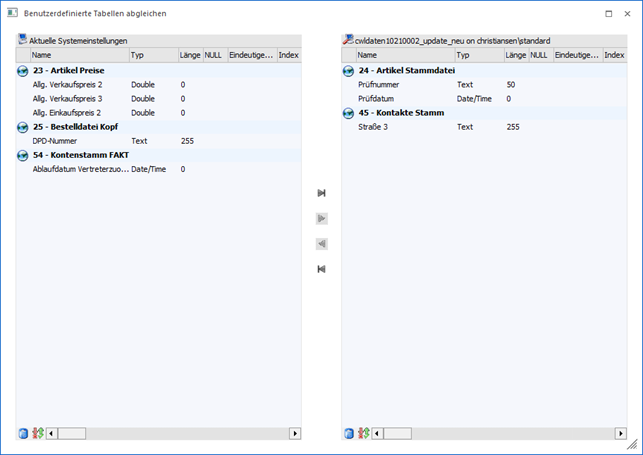This screenshot has height=455, width=643.
Task: Click the blue database icon in left panel footer
Action: click(24, 433)
